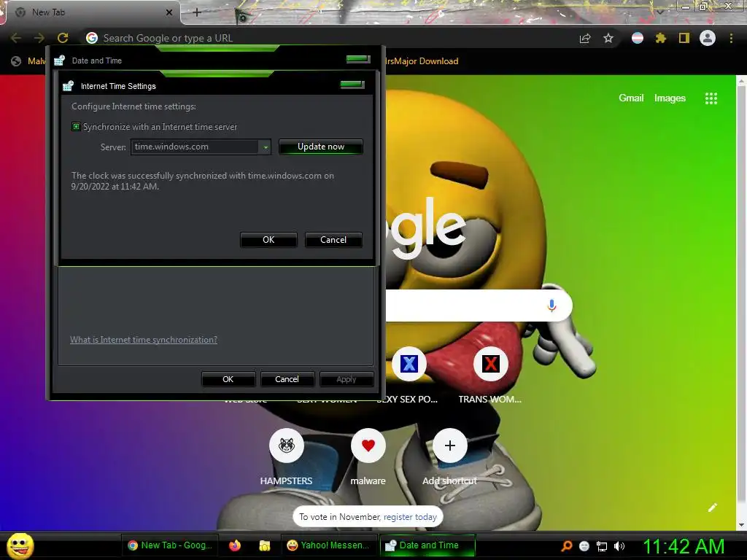This screenshot has width=747, height=560.
Task: Uncheck Synchronize with an Internet time server
Action: coord(76,127)
